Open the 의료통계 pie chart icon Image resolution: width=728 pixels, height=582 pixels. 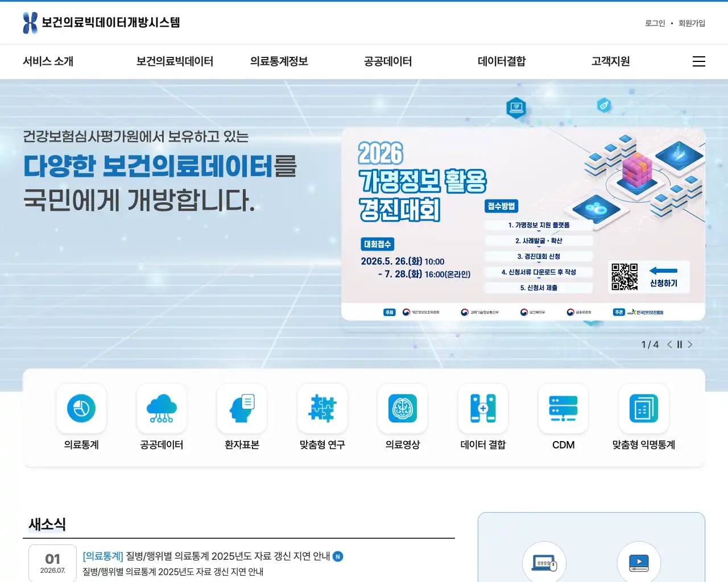click(81, 408)
